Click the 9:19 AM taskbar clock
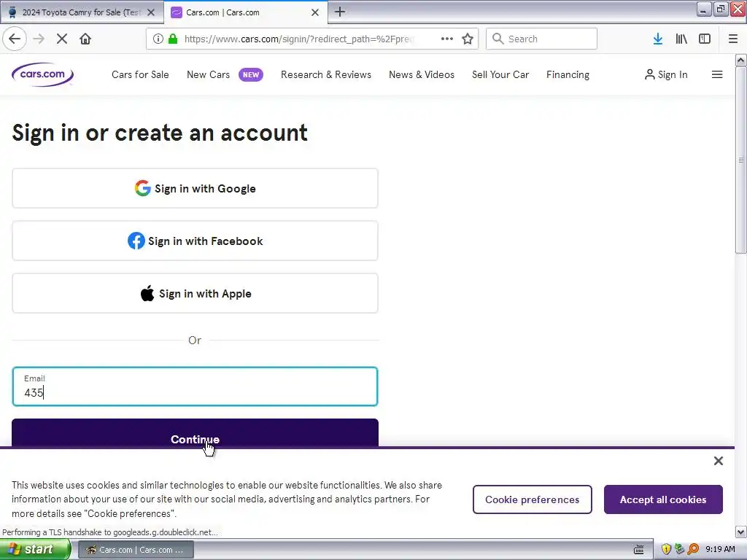747x560 pixels. pos(720,550)
